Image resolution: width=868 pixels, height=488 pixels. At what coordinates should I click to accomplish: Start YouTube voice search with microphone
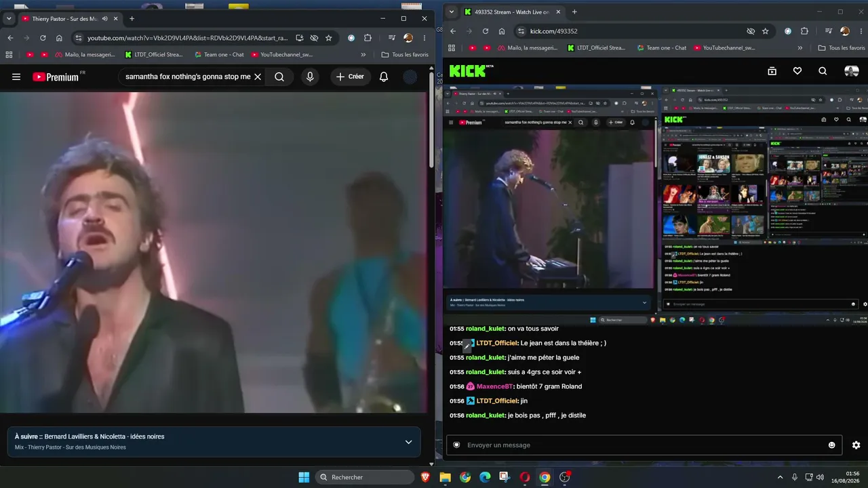click(x=310, y=77)
